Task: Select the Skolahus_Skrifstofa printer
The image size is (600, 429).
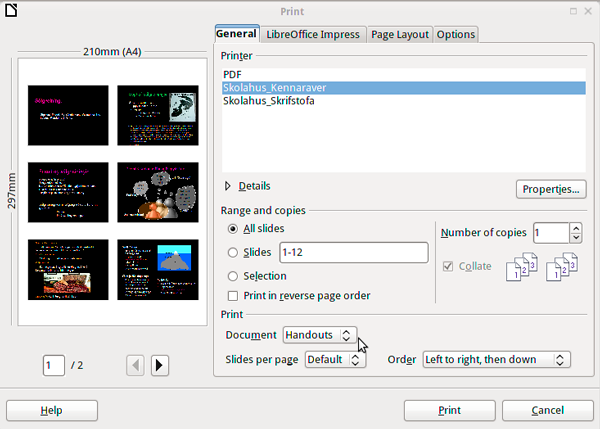Action: 269,101
